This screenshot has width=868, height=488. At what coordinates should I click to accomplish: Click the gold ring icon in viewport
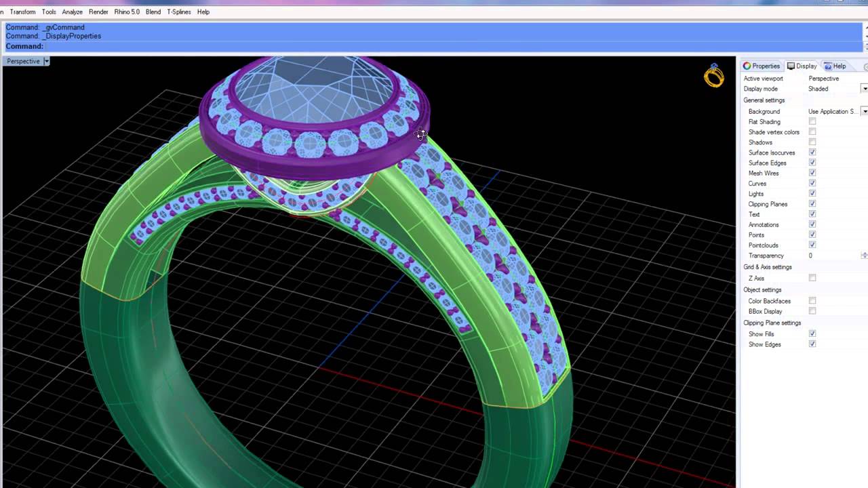tap(713, 76)
